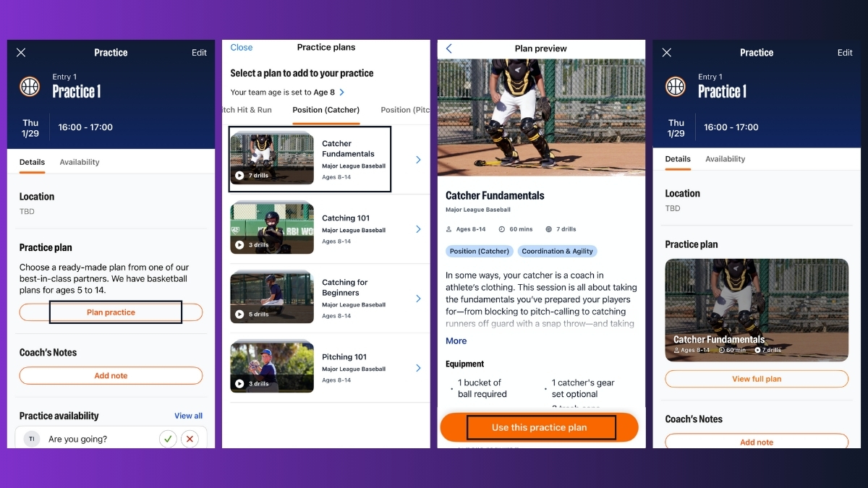Edit the practice entry via Edit link
Screen dimensions: 868x488
click(x=199, y=52)
